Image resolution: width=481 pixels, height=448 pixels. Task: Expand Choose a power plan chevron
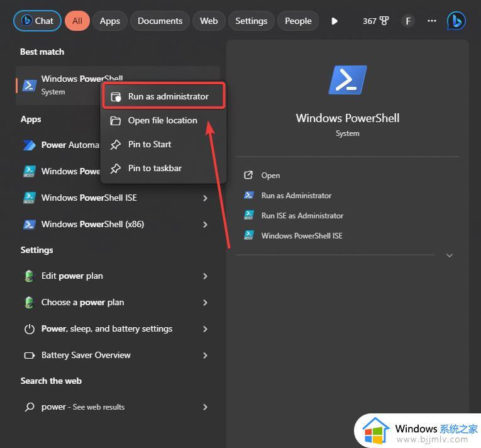pos(205,303)
